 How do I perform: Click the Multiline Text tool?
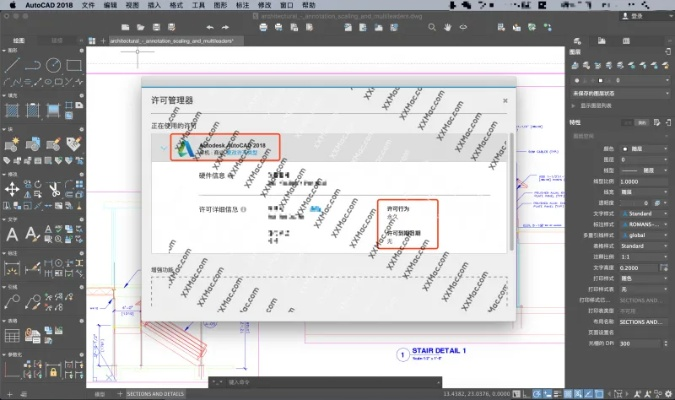13,234
